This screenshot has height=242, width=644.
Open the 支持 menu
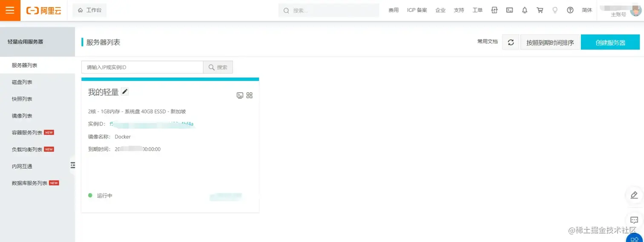tap(459, 10)
